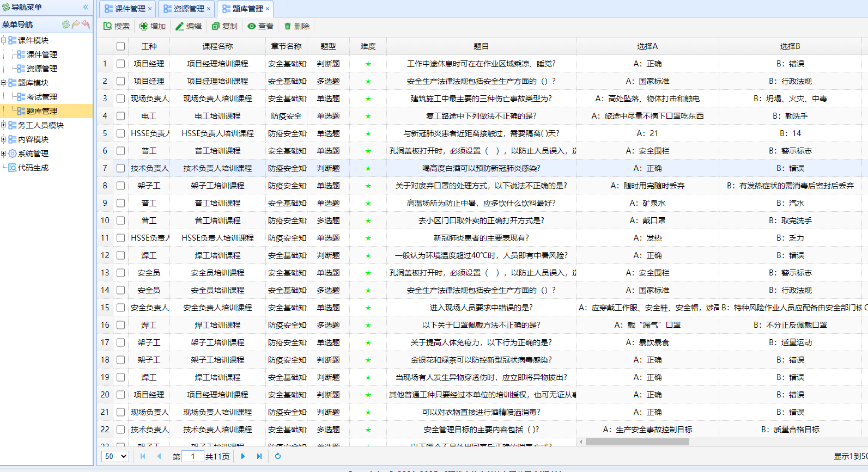Click question 喝高度白酒可以预防新冠肺炎感染?

point(481,168)
